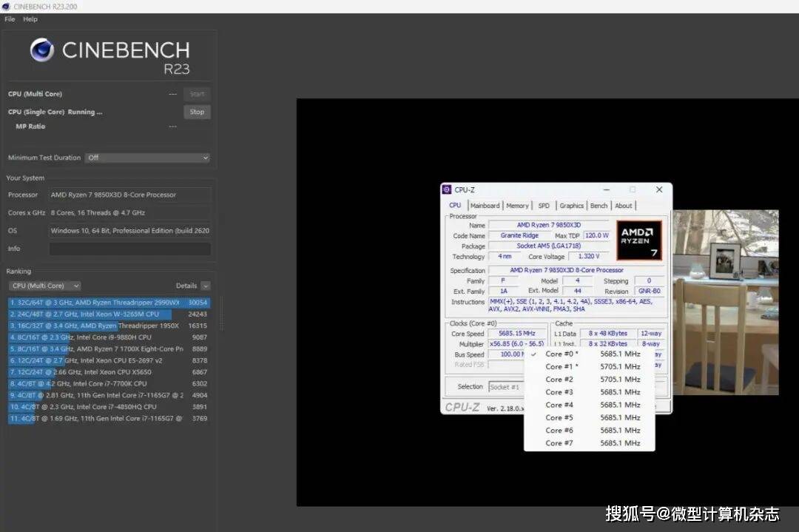Image resolution: width=799 pixels, height=532 pixels.
Task: Open the CPU (Multi Core) ranking dropdown
Action: pyautogui.click(x=44, y=286)
